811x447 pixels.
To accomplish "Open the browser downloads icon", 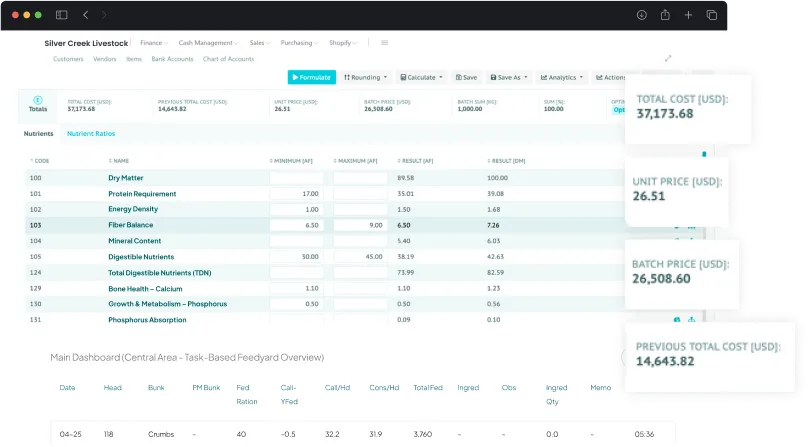I will click(641, 15).
